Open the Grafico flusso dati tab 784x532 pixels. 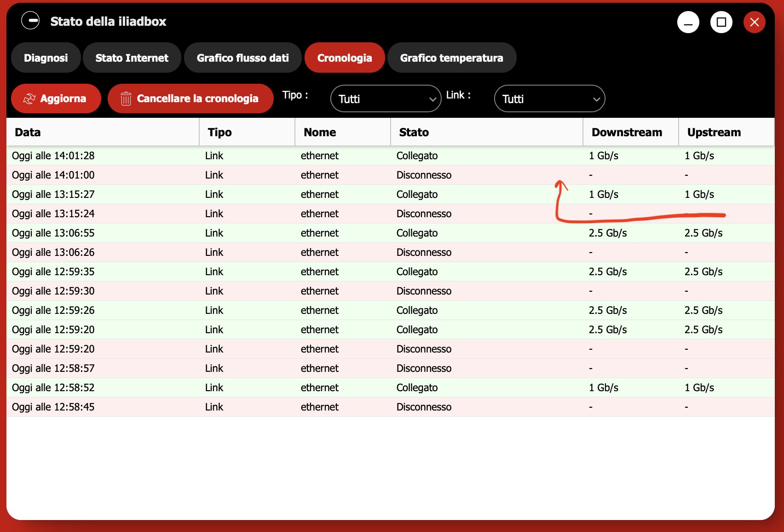point(243,58)
